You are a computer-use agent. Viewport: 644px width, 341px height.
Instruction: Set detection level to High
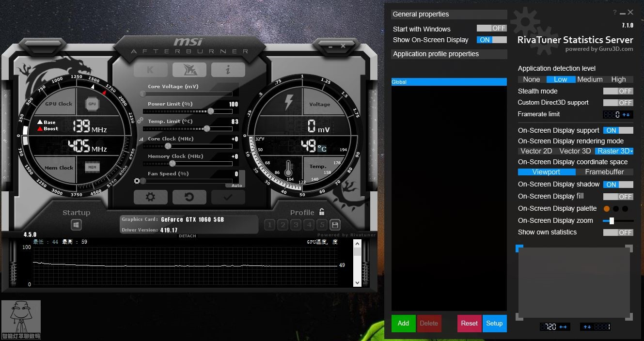tap(619, 79)
